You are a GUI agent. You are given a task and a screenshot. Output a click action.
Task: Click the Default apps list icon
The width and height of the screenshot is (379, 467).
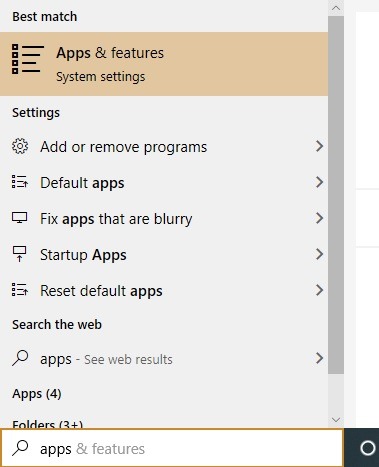coord(20,182)
